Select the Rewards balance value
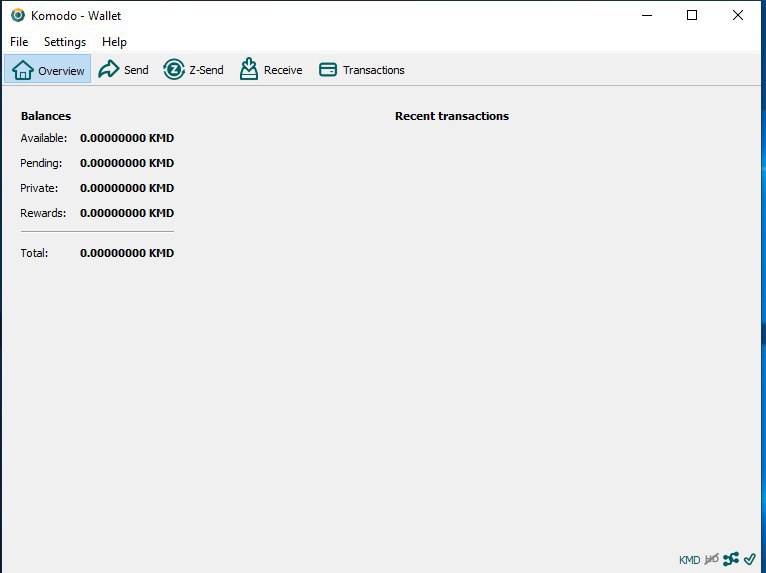The width and height of the screenshot is (766, 573). pyautogui.click(x=127, y=213)
